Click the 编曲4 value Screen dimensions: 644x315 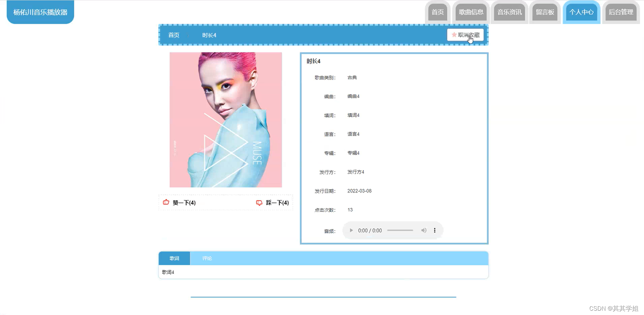click(353, 96)
